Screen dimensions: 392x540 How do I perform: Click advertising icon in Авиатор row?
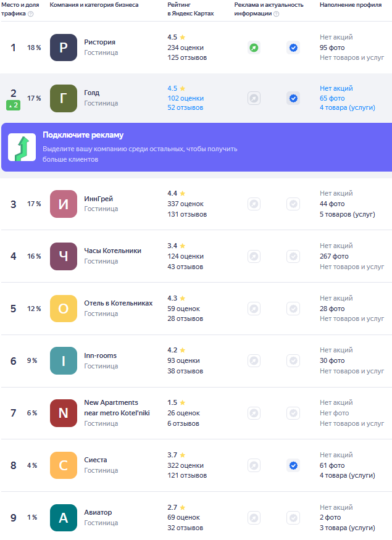coord(254,518)
